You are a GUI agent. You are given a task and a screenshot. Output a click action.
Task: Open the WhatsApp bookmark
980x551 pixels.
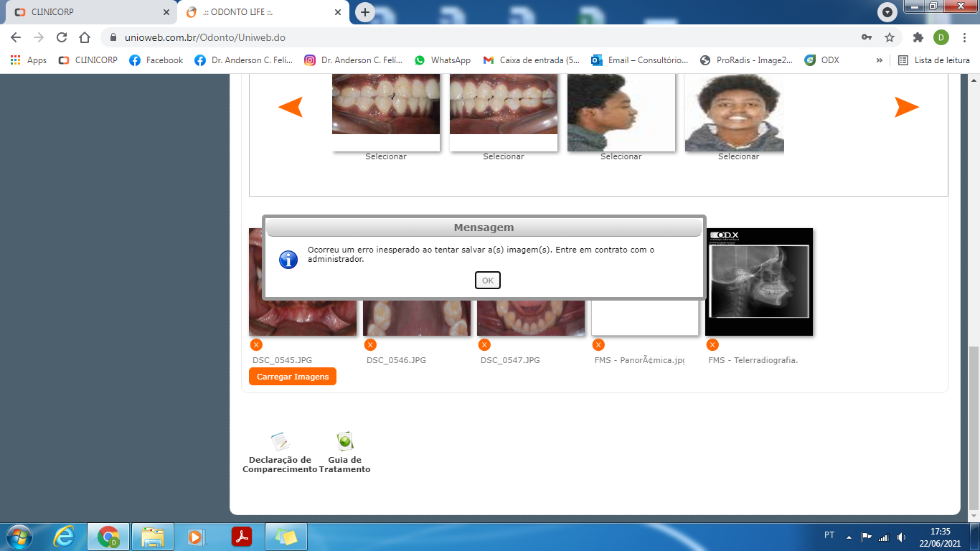tap(443, 60)
